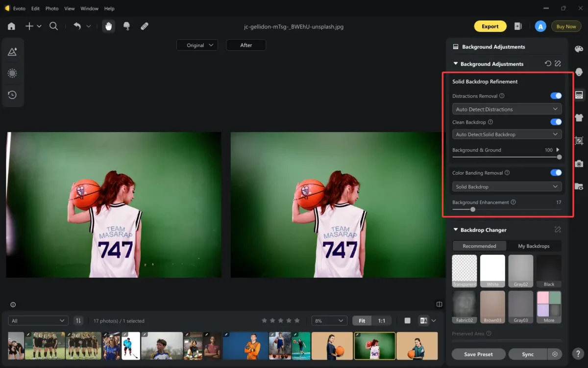Select the healing bandage tool

tap(145, 26)
